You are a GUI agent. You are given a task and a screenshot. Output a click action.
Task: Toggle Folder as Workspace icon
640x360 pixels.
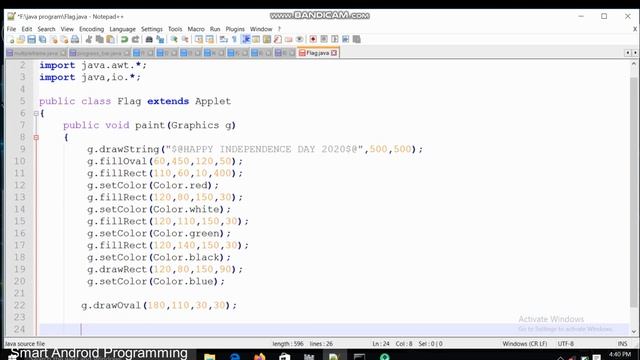tap(289, 40)
